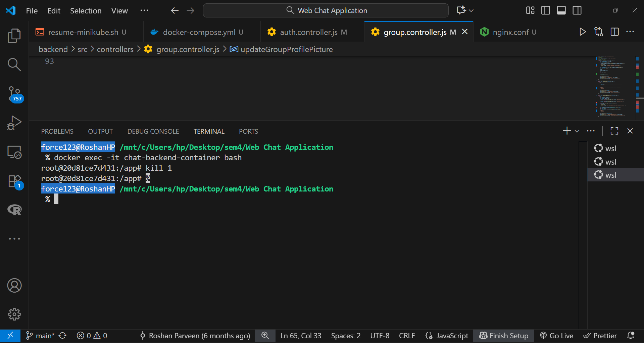
Task: Open the Edit menu
Action: 54,11
